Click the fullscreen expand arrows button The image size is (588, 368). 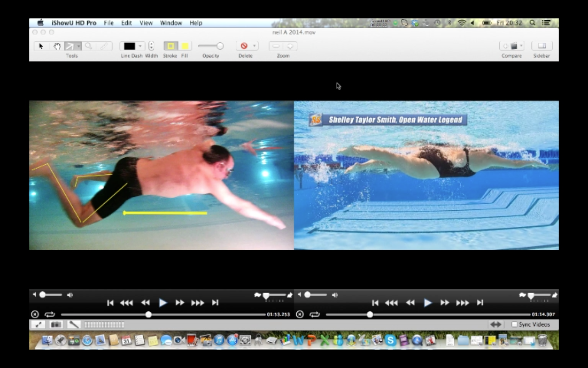point(39,325)
